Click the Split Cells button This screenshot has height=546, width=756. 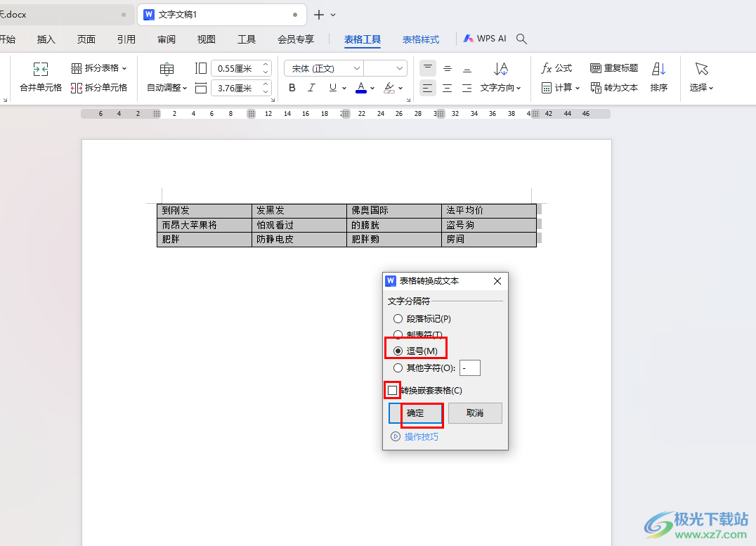[99, 88]
